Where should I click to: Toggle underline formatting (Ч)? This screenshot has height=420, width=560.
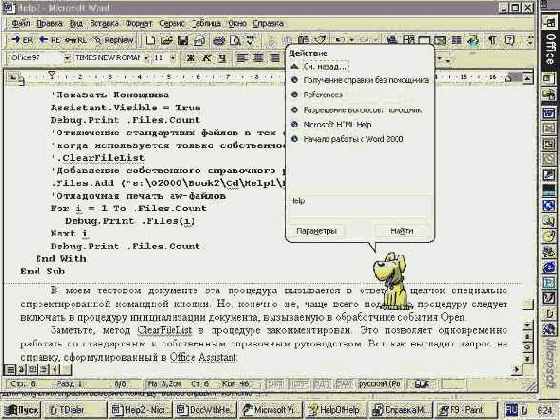pos(222,58)
